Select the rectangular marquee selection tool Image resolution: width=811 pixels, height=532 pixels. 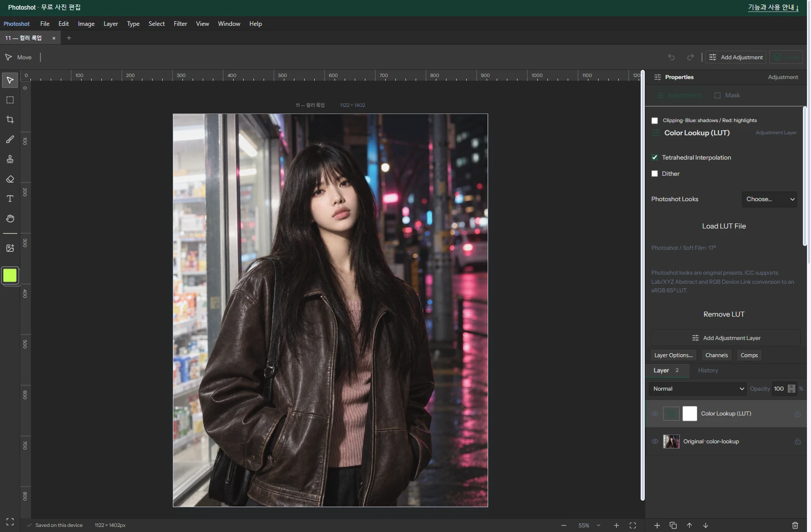(10, 100)
